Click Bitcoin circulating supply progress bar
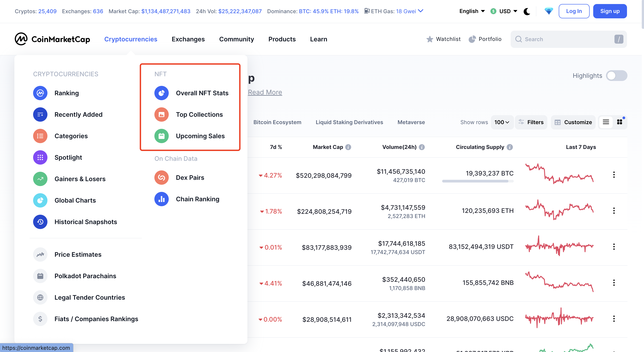644x352 pixels. pyautogui.click(x=477, y=181)
